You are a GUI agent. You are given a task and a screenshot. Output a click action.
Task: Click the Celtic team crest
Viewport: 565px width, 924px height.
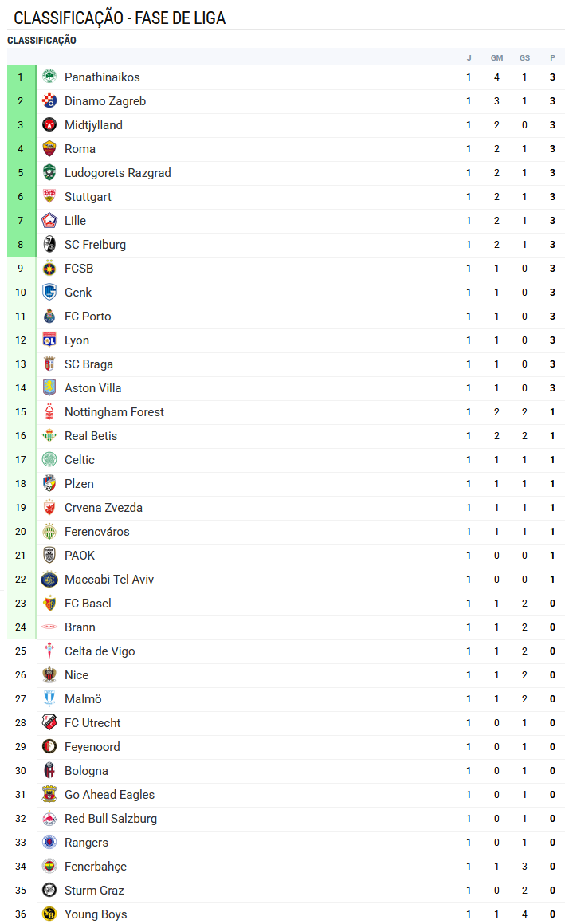(x=49, y=460)
